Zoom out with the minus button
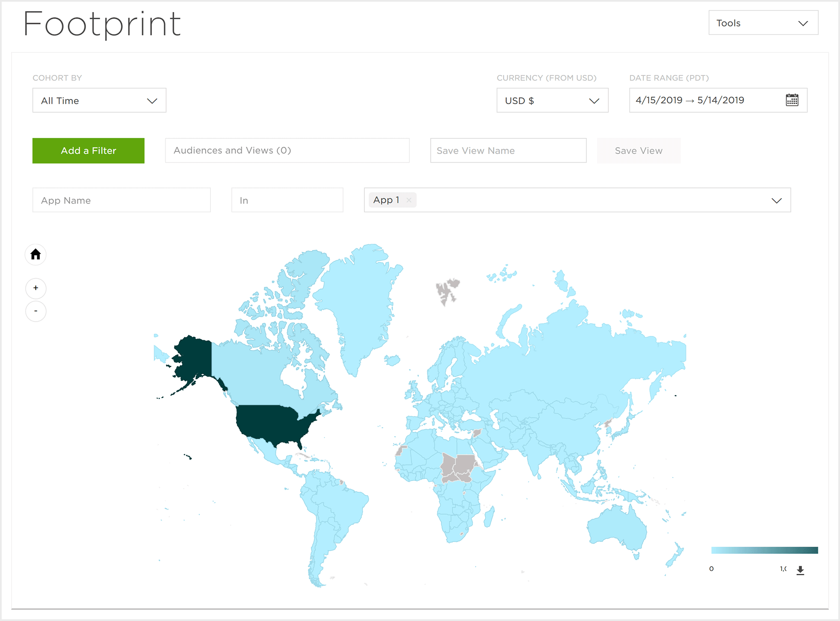 (36, 311)
